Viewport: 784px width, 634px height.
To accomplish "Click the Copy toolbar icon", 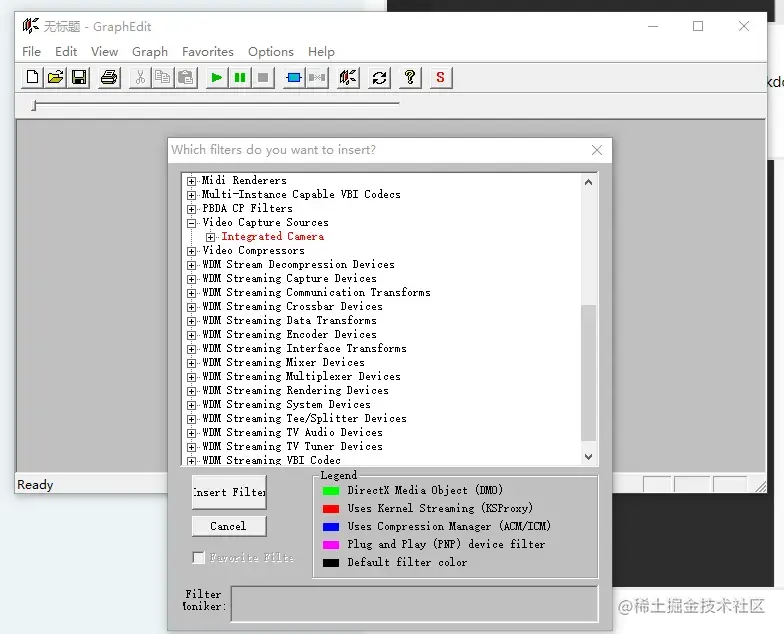I will click(x=163, y=78).
